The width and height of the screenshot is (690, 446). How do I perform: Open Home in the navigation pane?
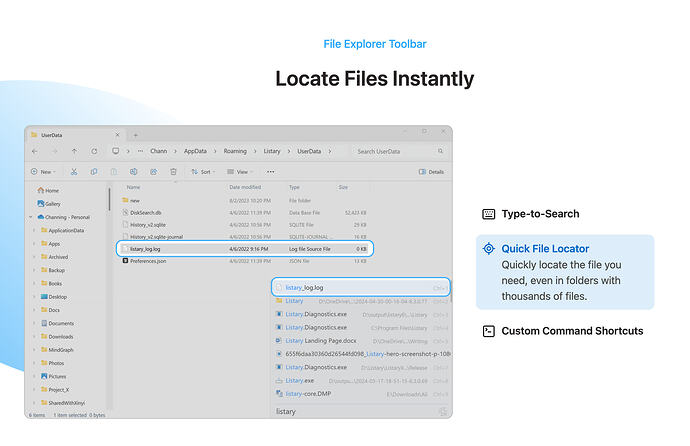point(48,190)
